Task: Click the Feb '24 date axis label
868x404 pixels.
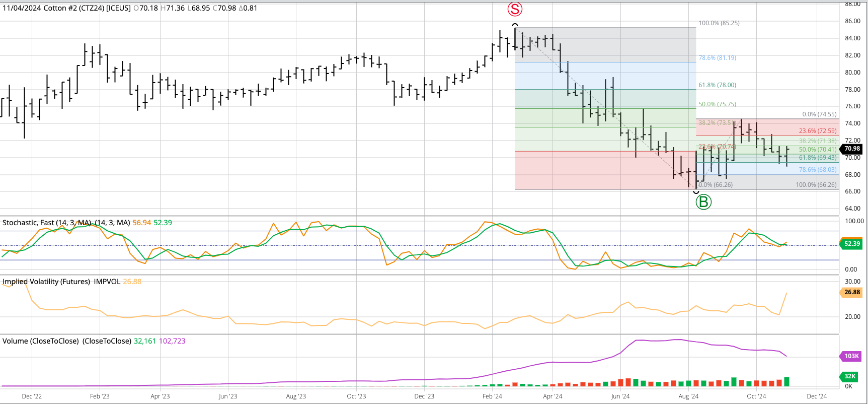Action: [492, 396]
